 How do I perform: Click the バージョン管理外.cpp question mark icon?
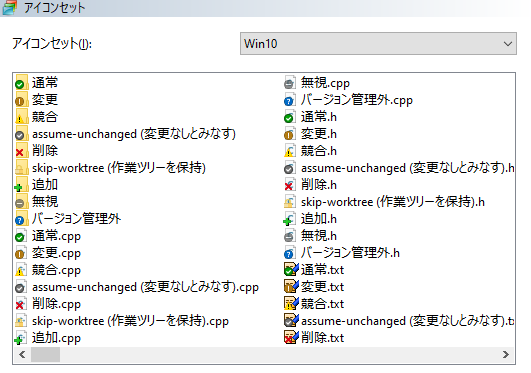pyautogui.click(x=290, y=100)
